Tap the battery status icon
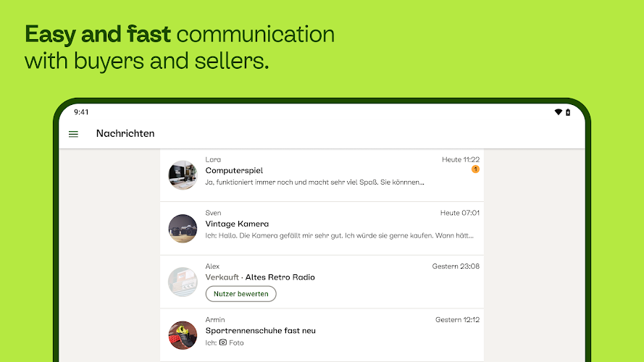The width and height of the screenshot is (644, 362). click(x=568, y=112)
